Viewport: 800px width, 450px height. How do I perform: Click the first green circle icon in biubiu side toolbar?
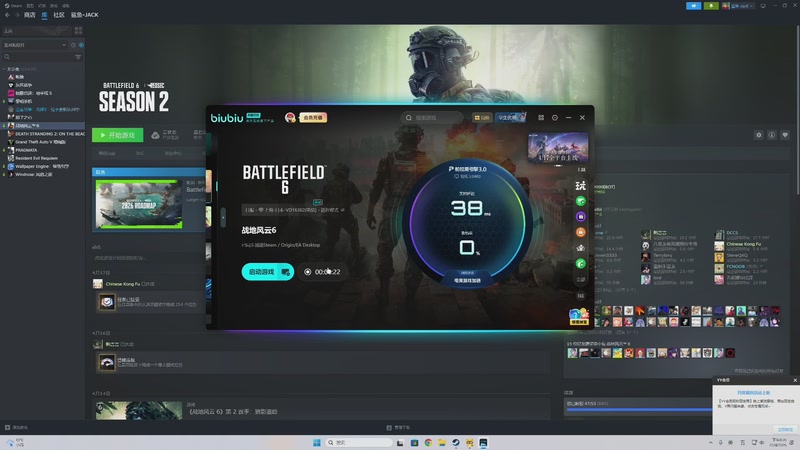tap(581, 201)
